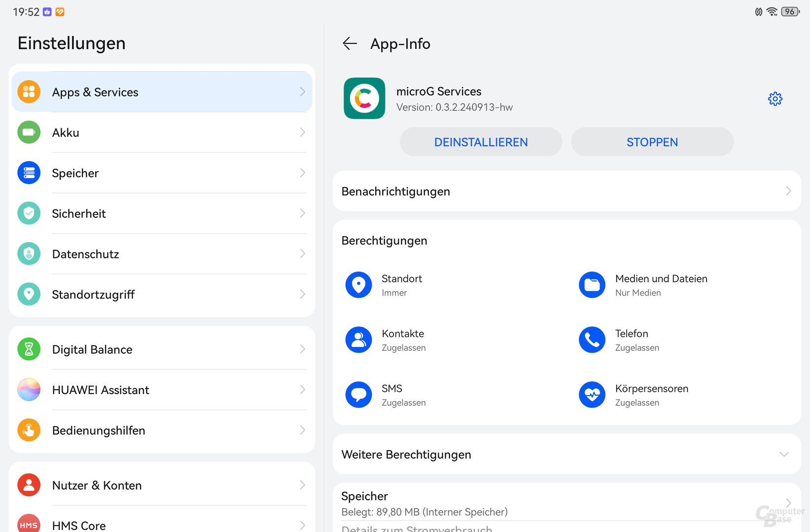Image resolution: width=810 pixels, height=532 pixels.
Task: Open microG settings gear icon
Action: pos(775,99)
